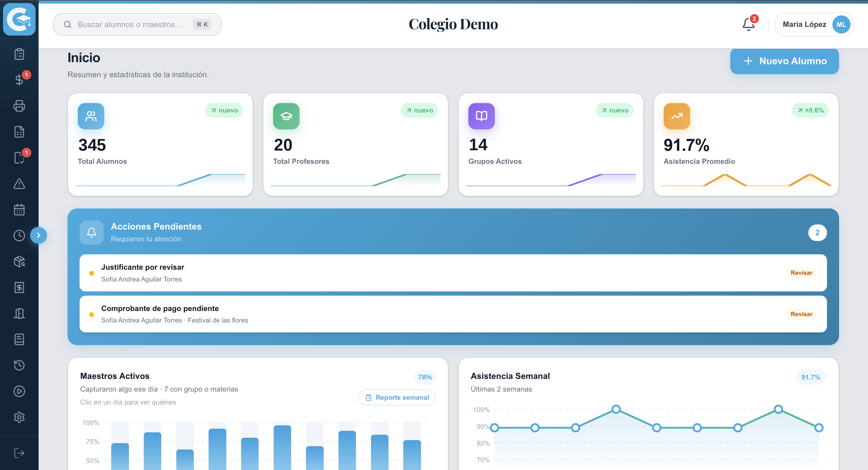Click the Comprobante de pago pendiente row

click(x=453, y=314)
